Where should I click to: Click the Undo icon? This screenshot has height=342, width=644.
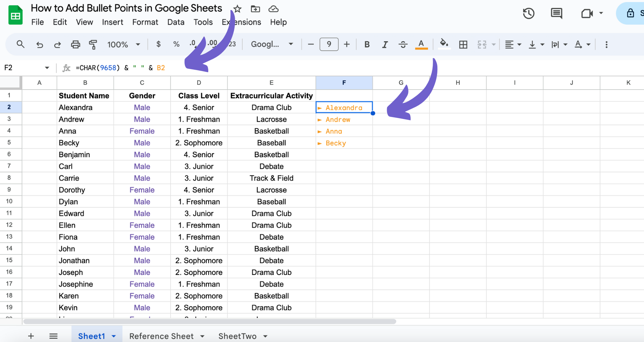point(40,44)
